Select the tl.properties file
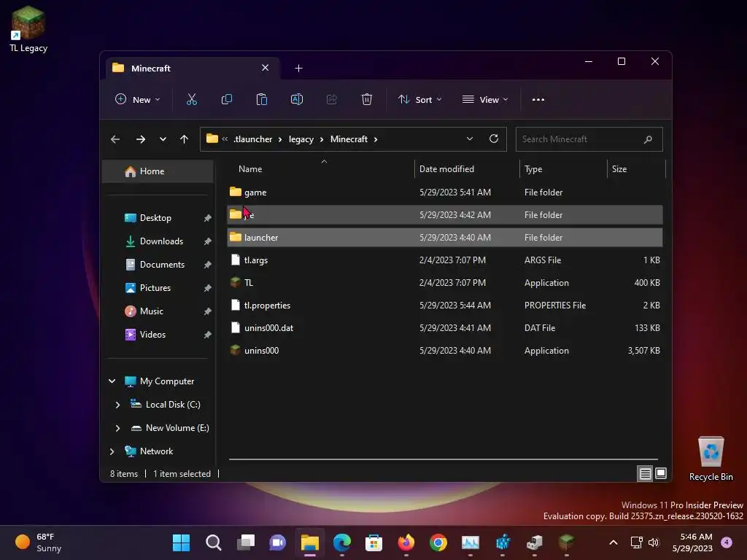The height and width of the screenshot is (560, 747). pyautogui.click(x=444, y=306)
